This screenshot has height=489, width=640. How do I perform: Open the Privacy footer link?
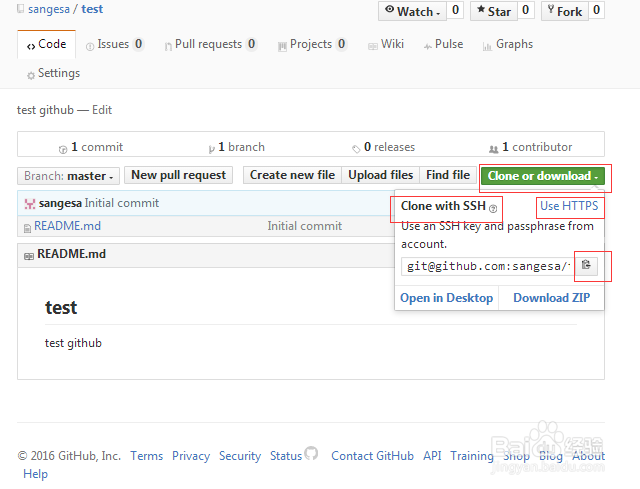point(191,456)
